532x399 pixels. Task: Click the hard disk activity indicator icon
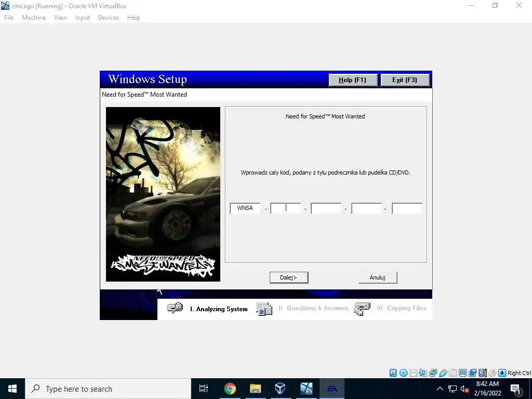[x=393, y=373]
